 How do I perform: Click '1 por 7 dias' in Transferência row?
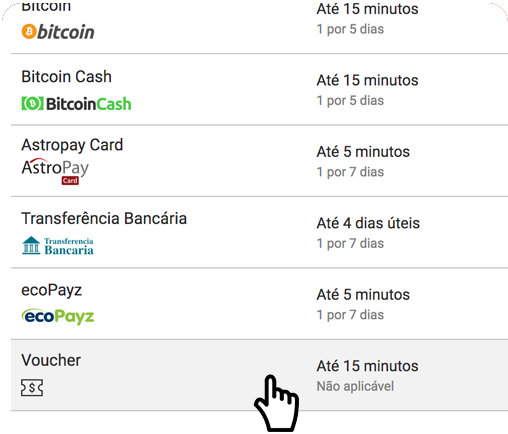[x=350, y=244]
